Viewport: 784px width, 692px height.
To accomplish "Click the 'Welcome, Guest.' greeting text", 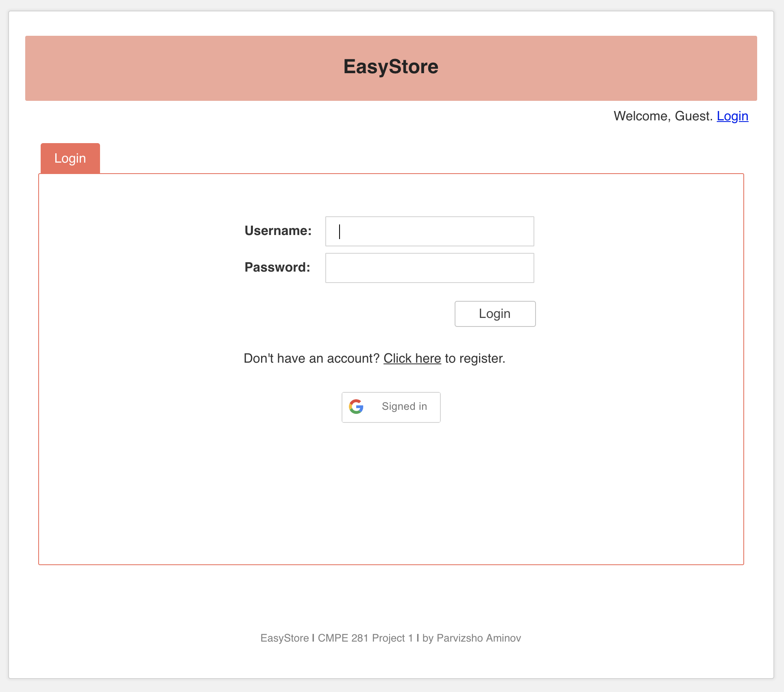I will (663, 116).
